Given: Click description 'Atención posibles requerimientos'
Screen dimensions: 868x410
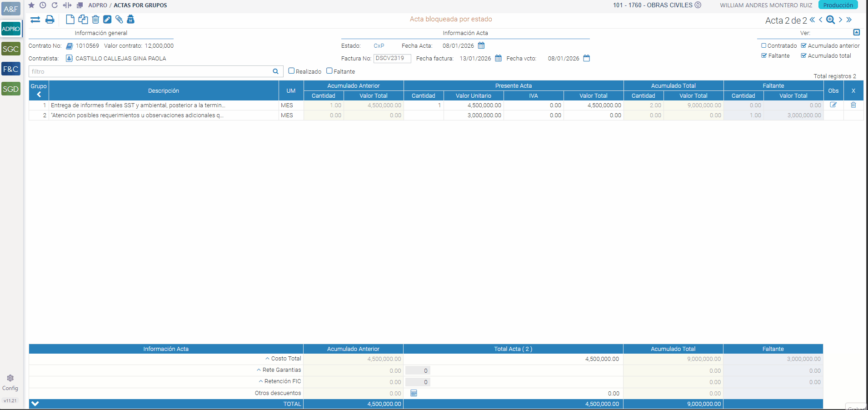Looking at the screenshot, I should pyautogui.click(x=137, y=115).
